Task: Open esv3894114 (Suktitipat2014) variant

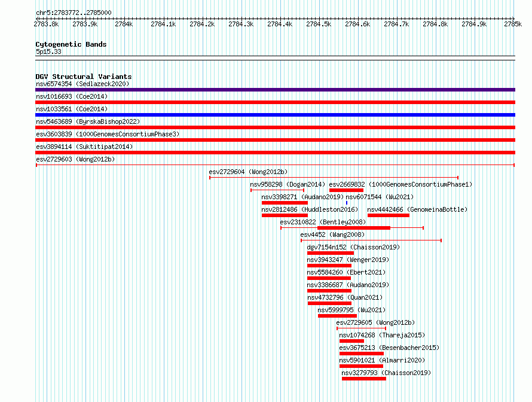Action: [84, 147]
